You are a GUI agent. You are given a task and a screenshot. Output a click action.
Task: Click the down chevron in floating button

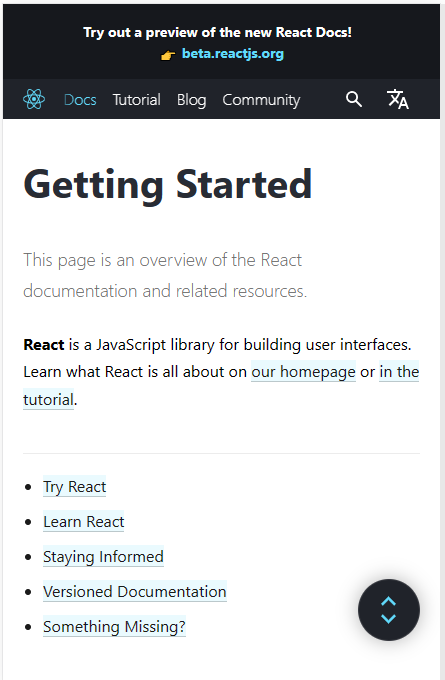[389, 619]
